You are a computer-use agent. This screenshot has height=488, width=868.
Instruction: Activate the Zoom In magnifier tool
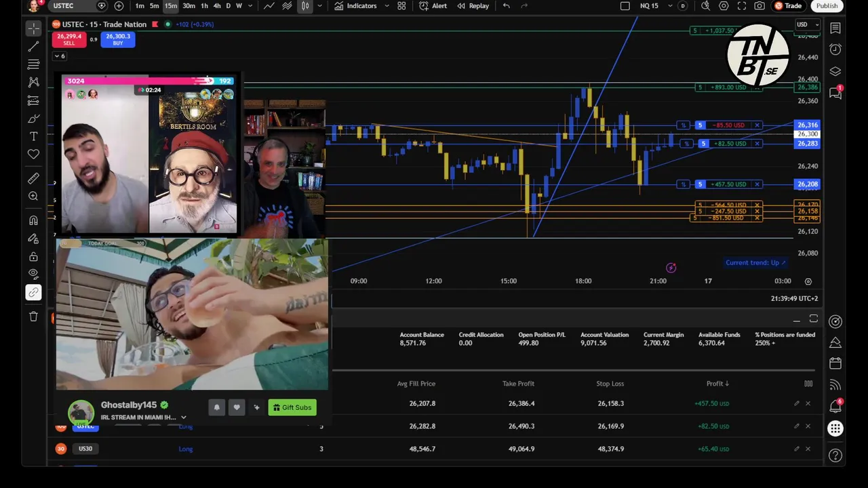33,196
